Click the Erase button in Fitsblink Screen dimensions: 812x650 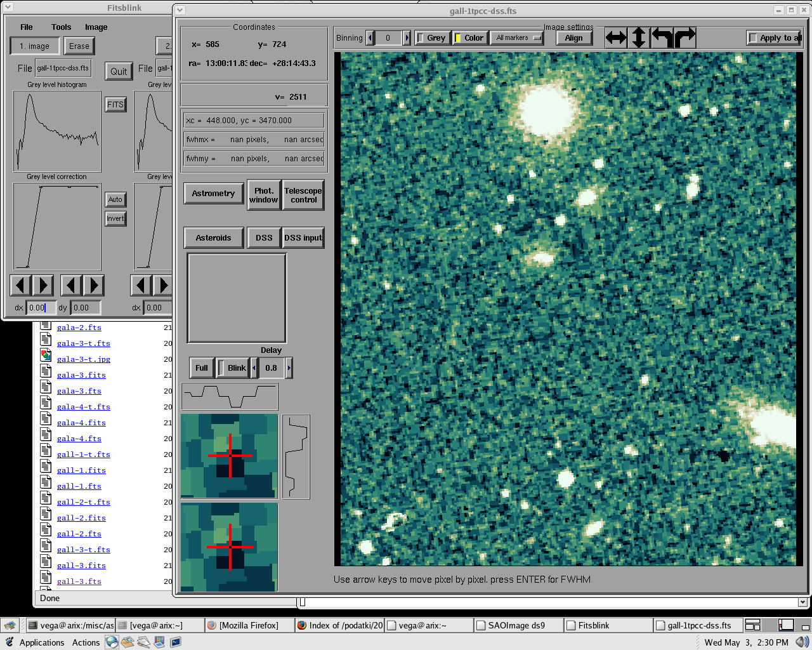click(79, 46)
